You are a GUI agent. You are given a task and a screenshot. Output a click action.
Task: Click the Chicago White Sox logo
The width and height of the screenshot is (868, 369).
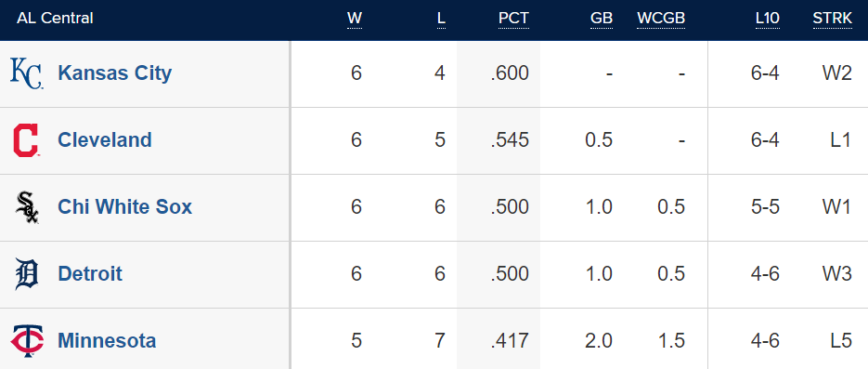(x=27, y=207)
